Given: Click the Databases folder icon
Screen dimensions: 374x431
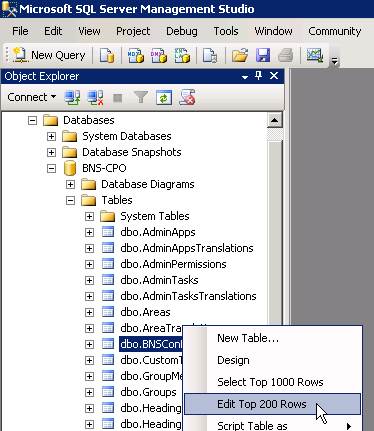Looking at the screenshot, I should [51, 120].
